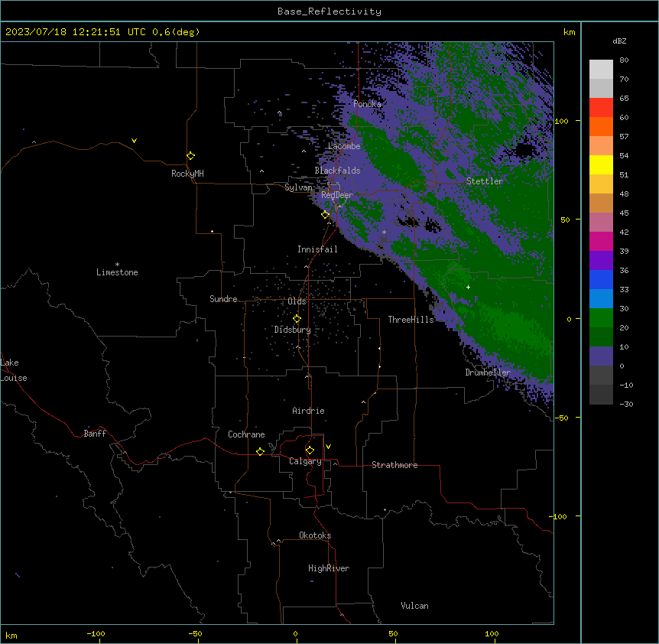Click the Blackfalds city label
The height and width of the screenshot is (644, 659).
(337, 171)
